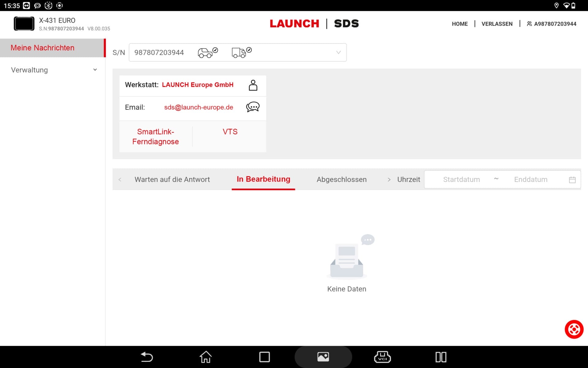Expand the S/N serial number dropdown arrow

click(338, 52)
